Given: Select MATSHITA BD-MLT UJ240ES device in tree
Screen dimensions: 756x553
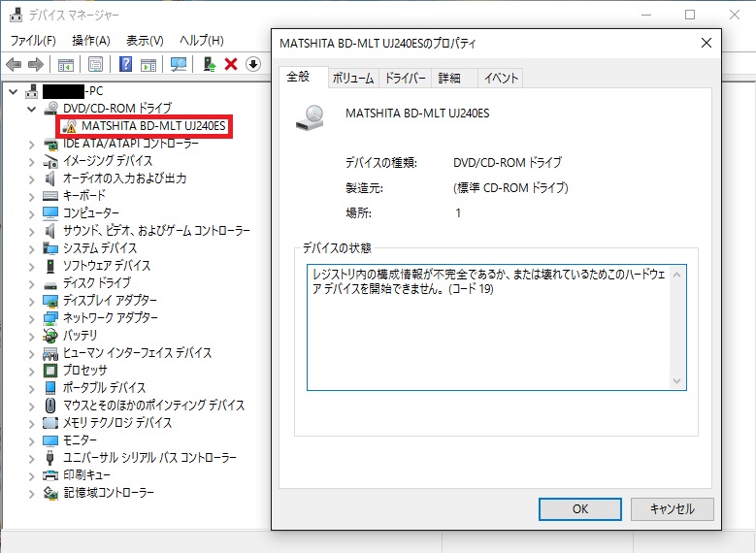Looking at the screenshot, I should click(x=153, y=126).
